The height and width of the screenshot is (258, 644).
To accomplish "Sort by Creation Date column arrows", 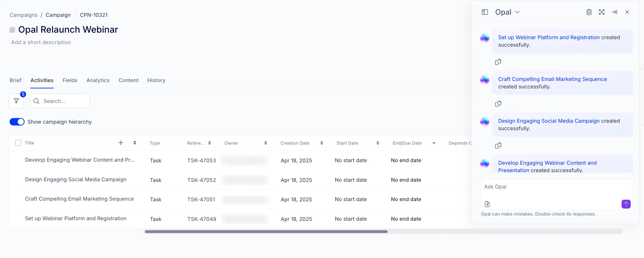I will coord(322,143).
